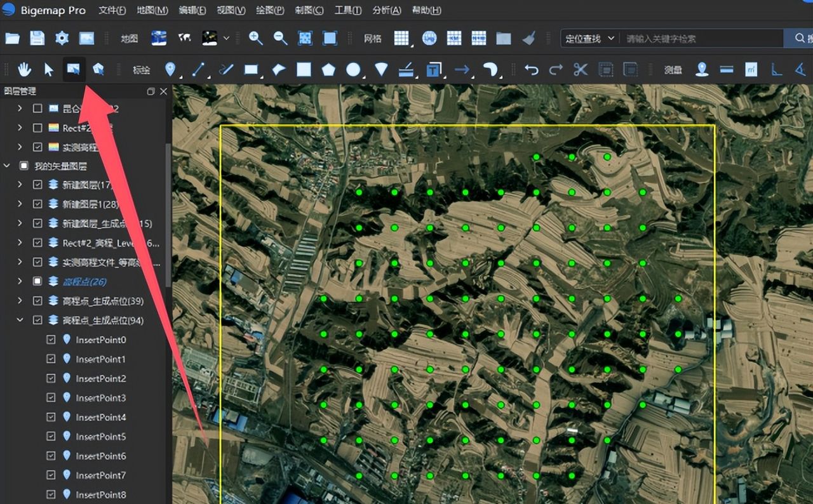Choose the add point marker tool
Screen dimensions: 813x504
coord(170,70)
